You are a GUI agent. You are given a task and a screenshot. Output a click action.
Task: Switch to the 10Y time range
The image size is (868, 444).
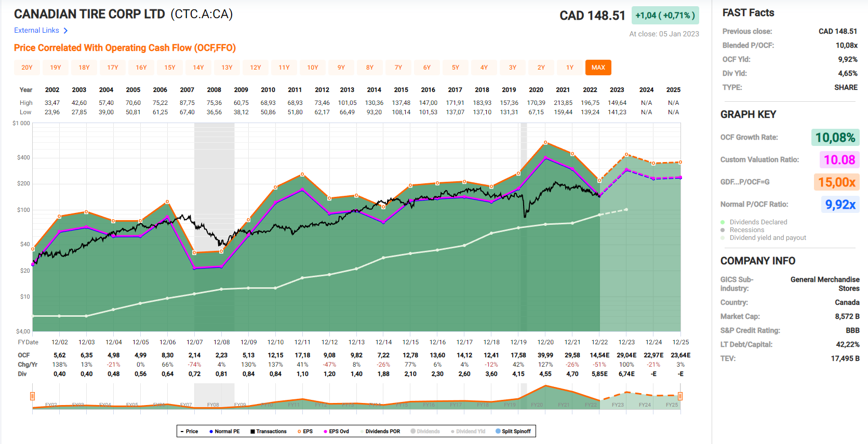point(312,68)
